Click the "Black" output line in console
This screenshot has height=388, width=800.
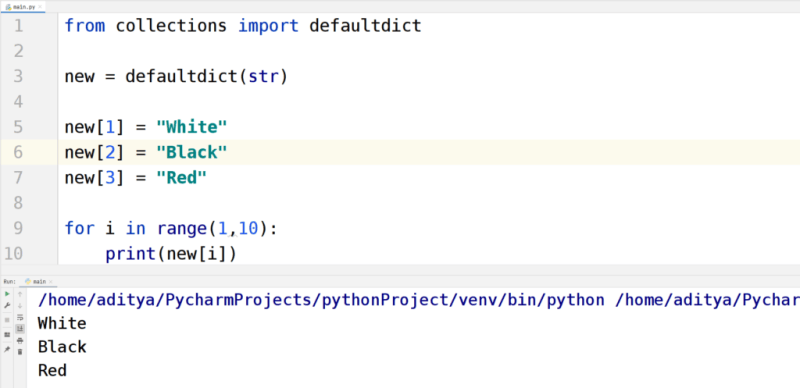pyautogui.click(x=62, y=347)
